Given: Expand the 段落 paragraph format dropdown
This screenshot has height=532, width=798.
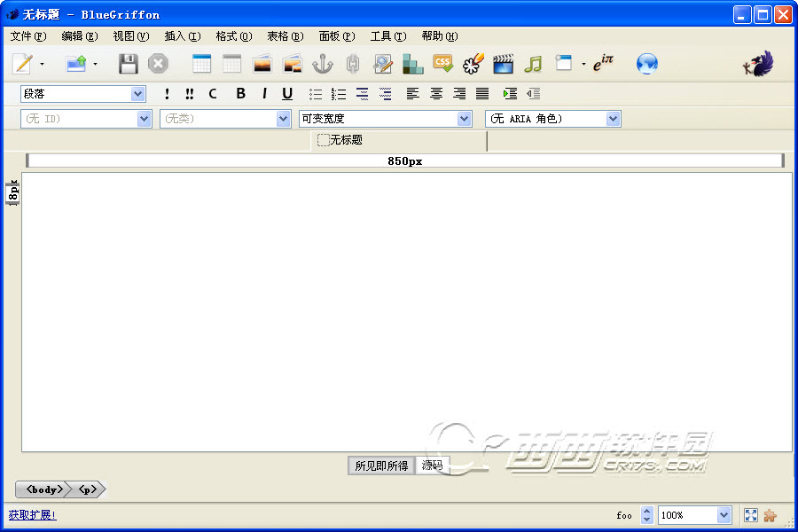Looking at the screenshot, I should [x=137, y=94].
